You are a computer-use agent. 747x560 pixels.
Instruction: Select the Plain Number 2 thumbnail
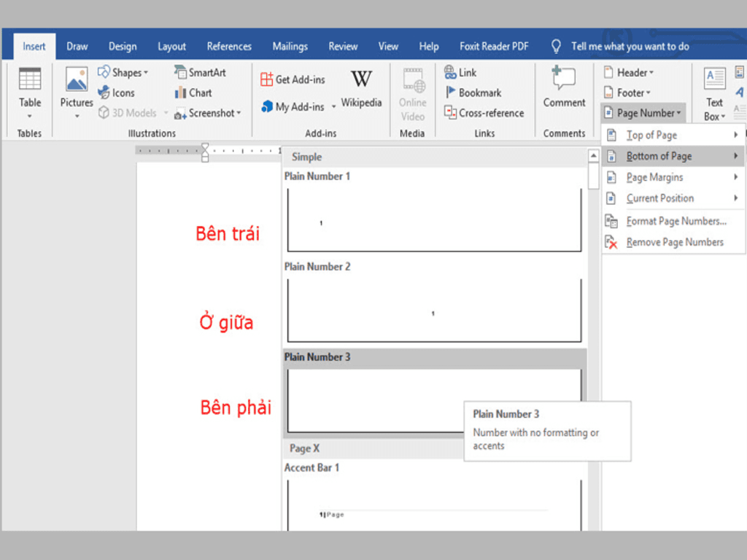click(434, 310)
